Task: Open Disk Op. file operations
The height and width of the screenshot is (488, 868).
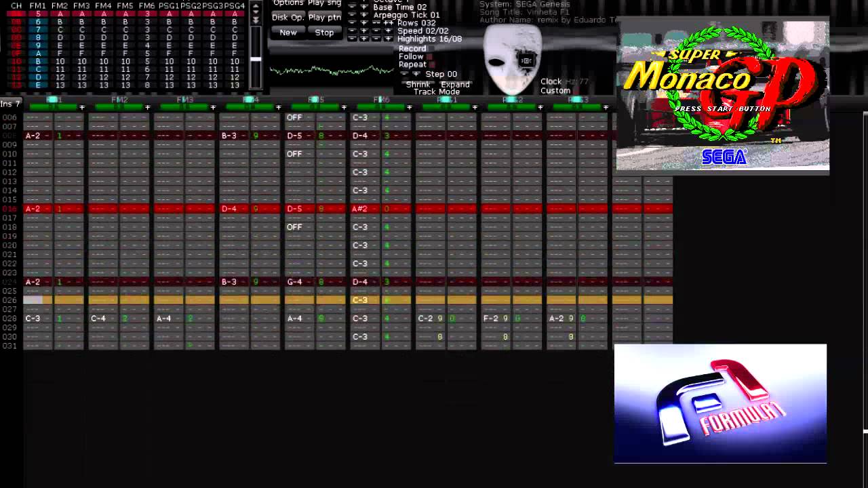Action: pos(288,18)
